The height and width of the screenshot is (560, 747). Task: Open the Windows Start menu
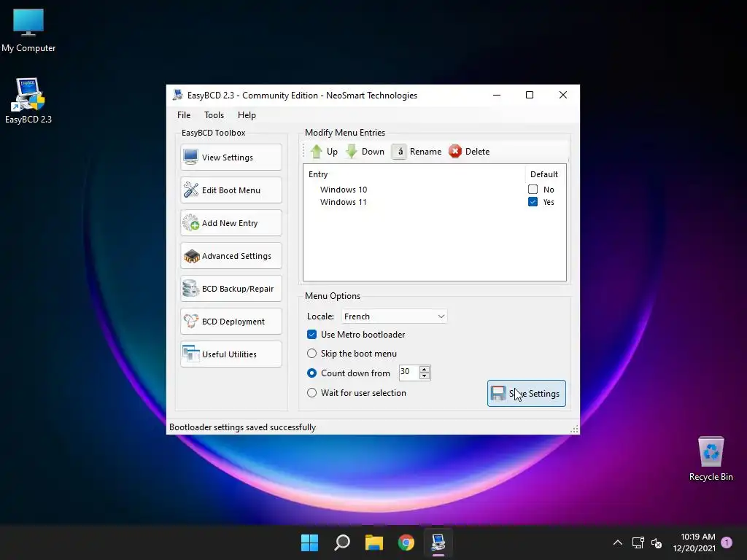tap(309, 542)
